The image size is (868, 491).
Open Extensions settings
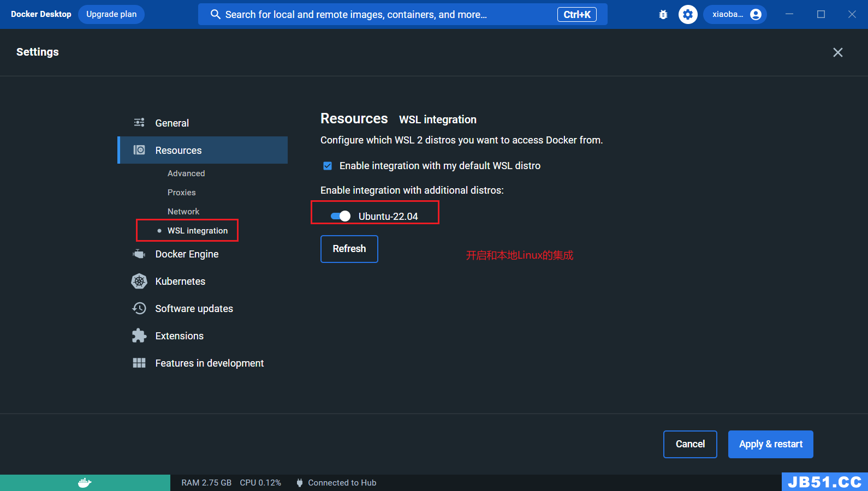203,336
